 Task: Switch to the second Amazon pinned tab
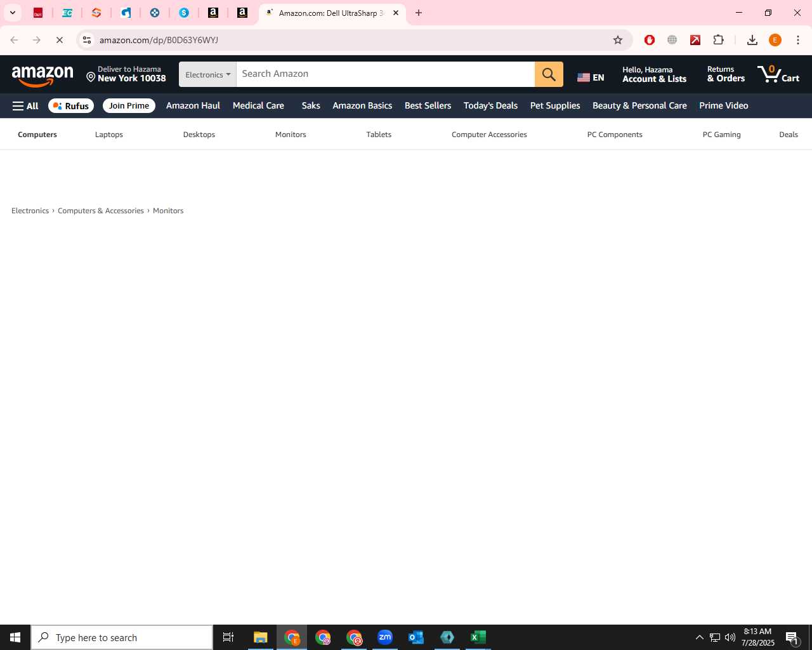(242, 13)
